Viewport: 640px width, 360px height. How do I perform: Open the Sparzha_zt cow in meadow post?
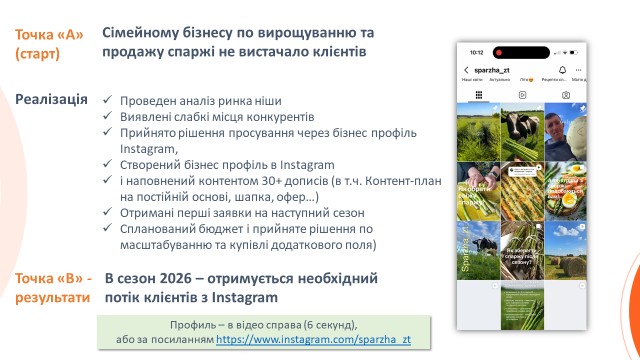478,251
